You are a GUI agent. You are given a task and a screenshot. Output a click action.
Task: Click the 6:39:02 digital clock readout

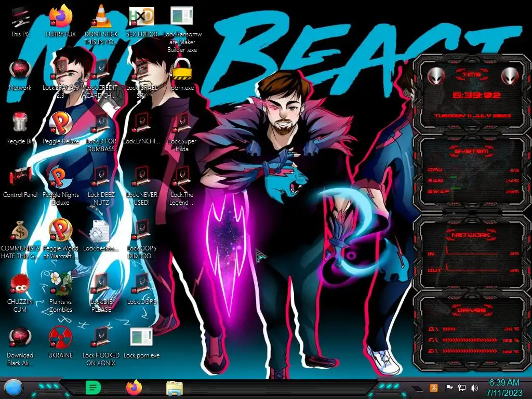click(x=477, y=96)
